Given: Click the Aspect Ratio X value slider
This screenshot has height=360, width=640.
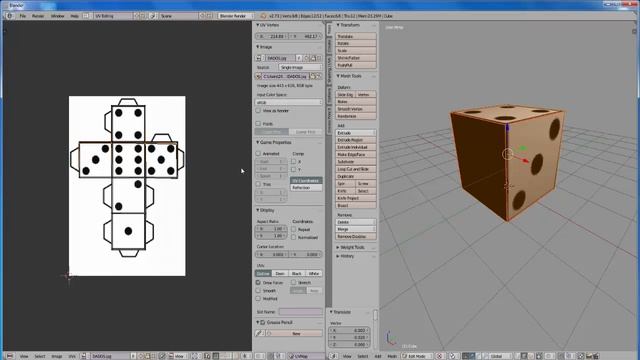Looking at the screenshot, I should coord(271,229).
